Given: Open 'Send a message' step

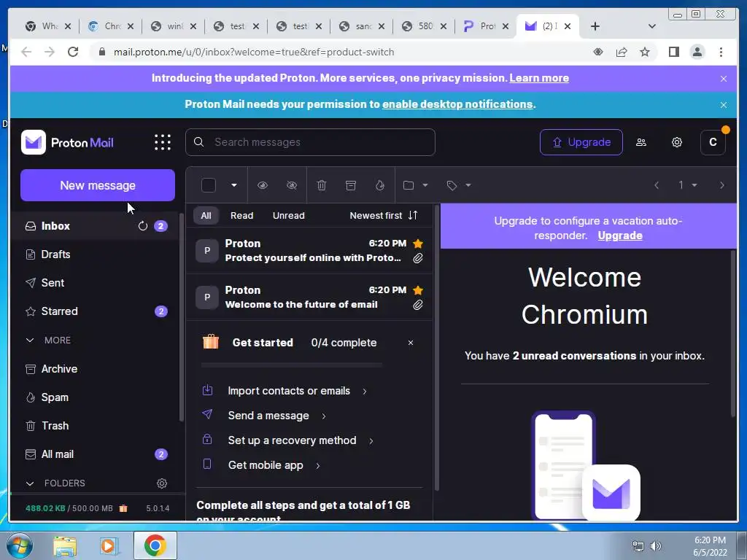Looking at the screenshot, I should tap(268, 416).
